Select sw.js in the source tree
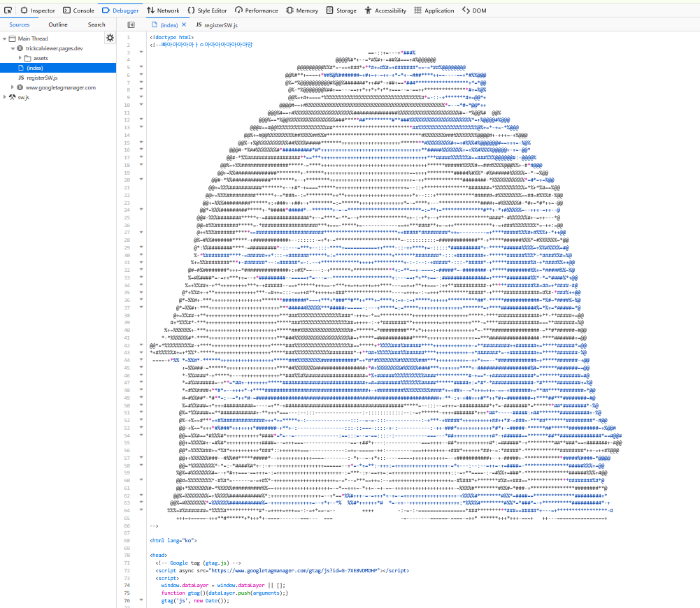The image size is (700, 608). 23,97
